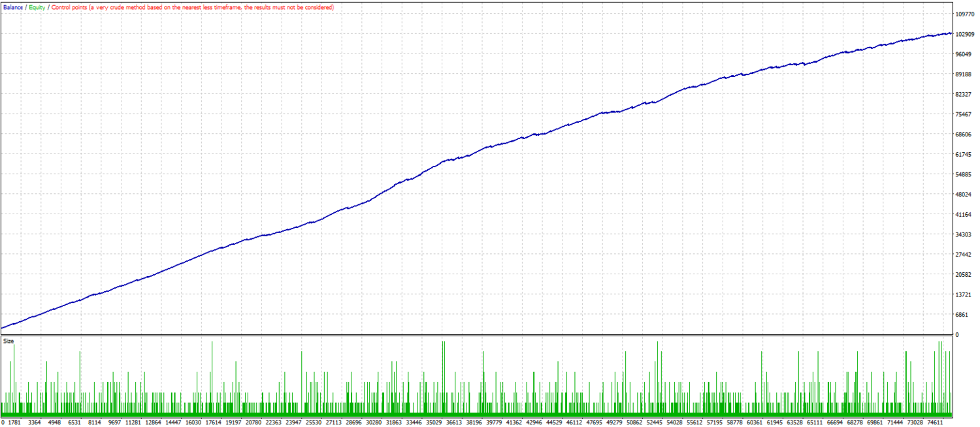Select the 20582 balance axis value
This screenshot has width=980, height=427.
964,274
